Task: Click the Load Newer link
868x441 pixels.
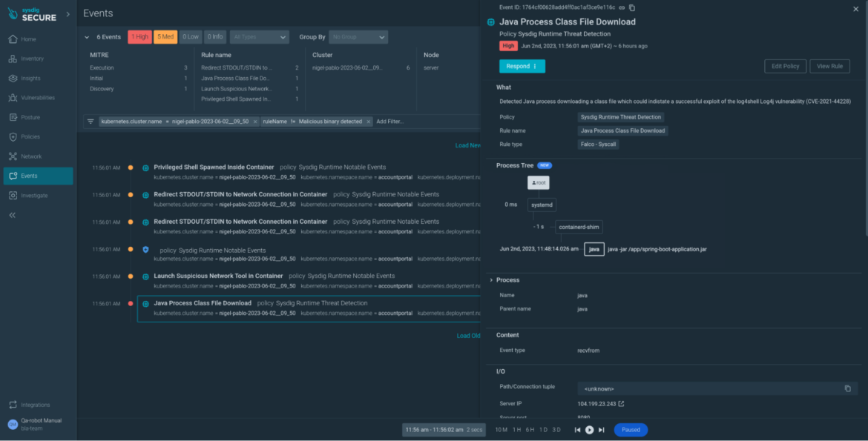Action: (x=468, y=145)
